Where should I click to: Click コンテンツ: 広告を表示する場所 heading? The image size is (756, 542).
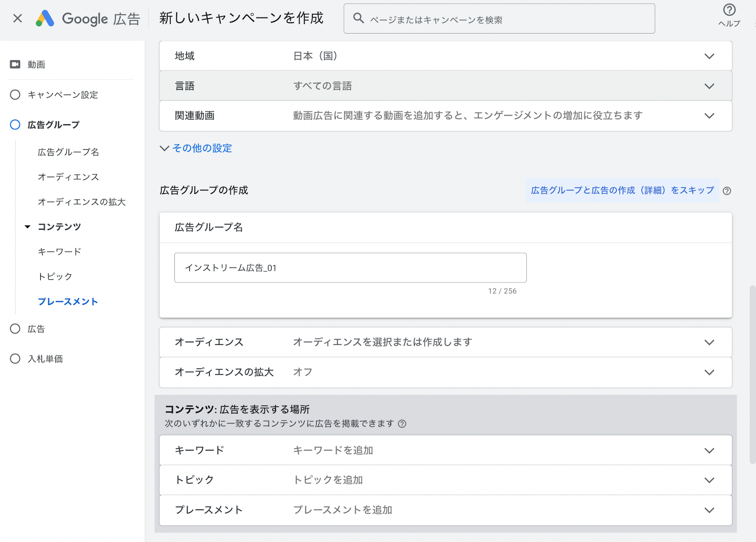237,409
